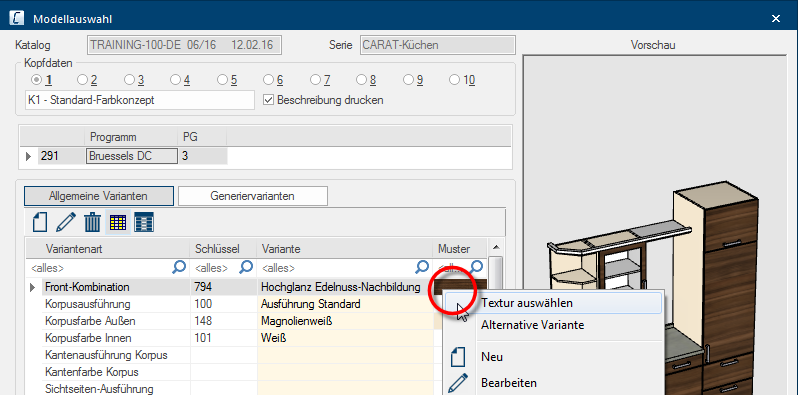Click the key cell 794

click(223, 287)
